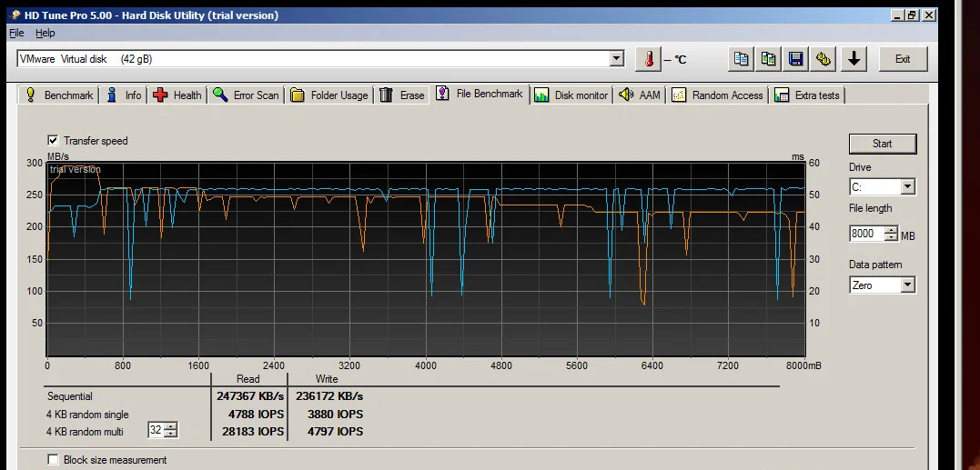Screen dimensions: 980x470
Task: Open the Data pattern Zero dropdown
Action: click(907, 285)
